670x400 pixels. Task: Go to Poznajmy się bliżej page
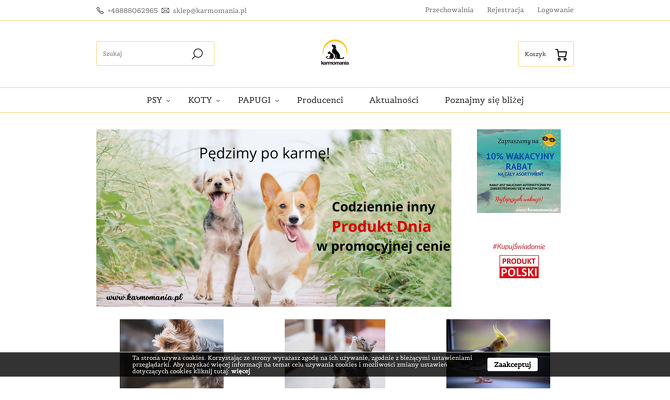[x=484, y=100]
